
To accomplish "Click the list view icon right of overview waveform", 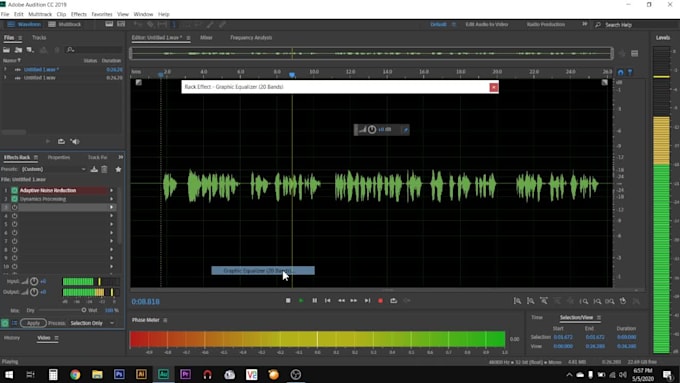I will [x=634, y=53].
